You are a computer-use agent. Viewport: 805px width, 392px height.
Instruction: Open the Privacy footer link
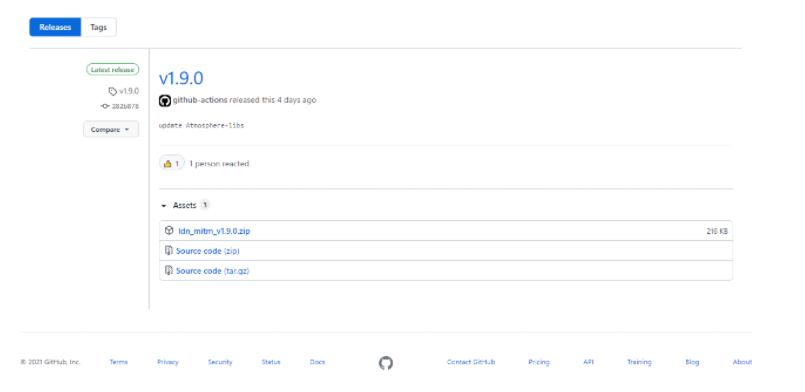click(168, 362)
